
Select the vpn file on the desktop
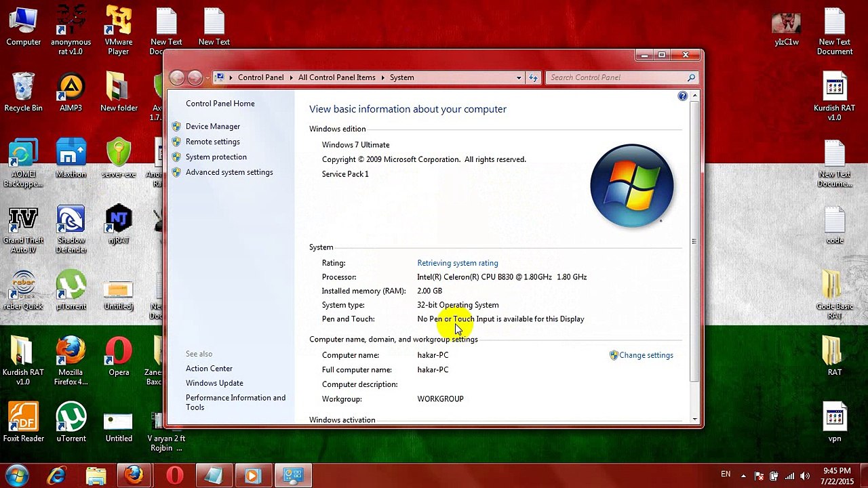[835, 423]
